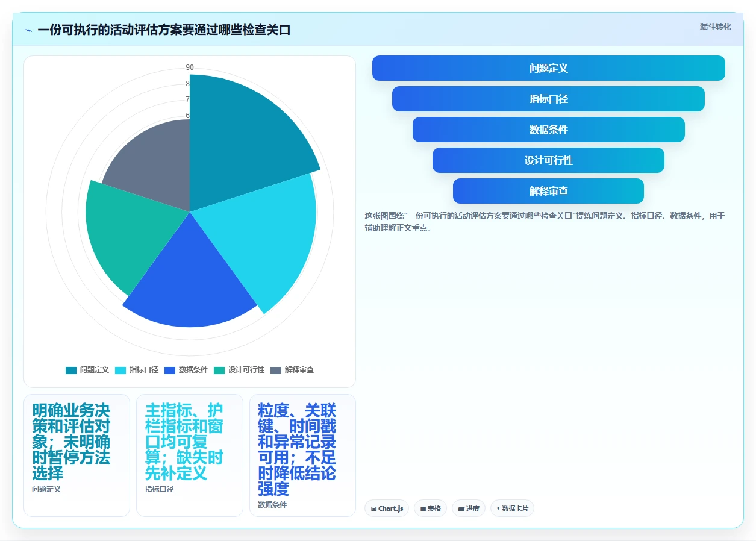Image resolution: width=756 pixels, height=541 pixels.
Task: Open the card starting 粒度、关联键
Action: 302,455
